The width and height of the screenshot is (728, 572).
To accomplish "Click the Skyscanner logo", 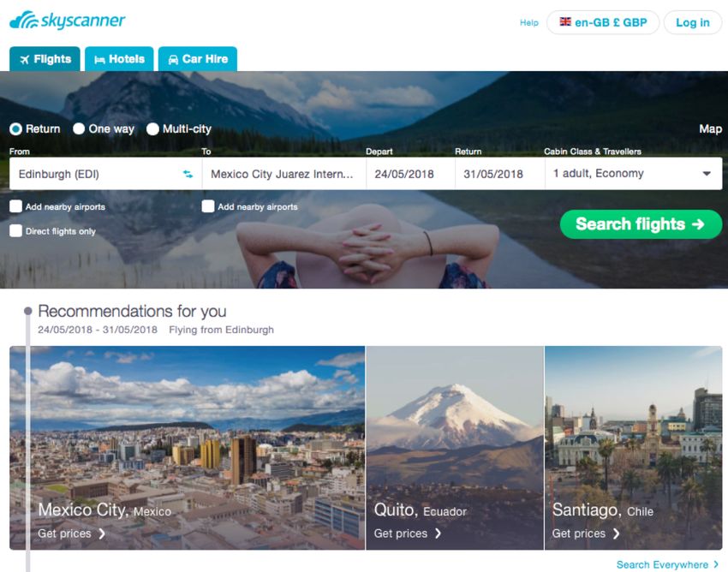I will (68, 21).
